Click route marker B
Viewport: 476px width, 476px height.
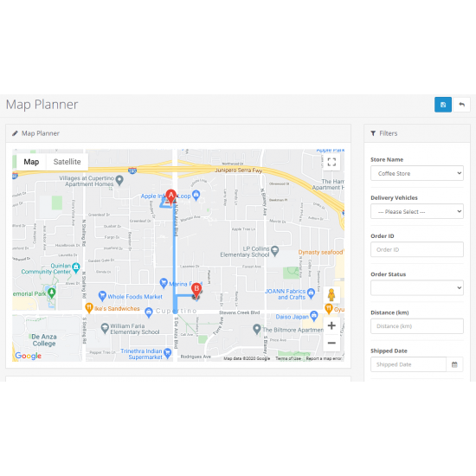196,290
